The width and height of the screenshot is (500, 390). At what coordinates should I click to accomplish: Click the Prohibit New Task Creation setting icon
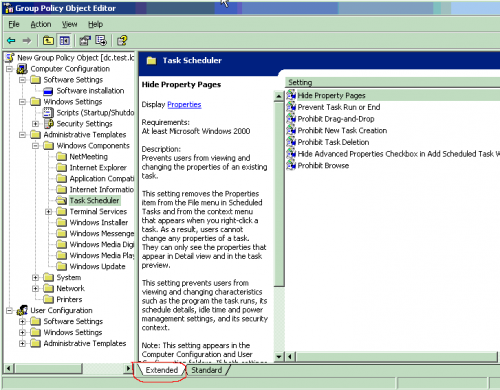[291, 130]
